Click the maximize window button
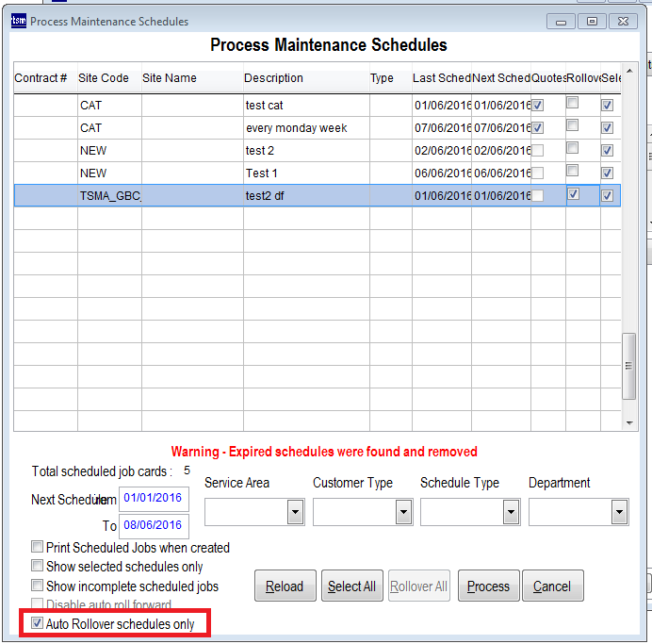Viewport: 652px width, 644px height. pos(592,21)
